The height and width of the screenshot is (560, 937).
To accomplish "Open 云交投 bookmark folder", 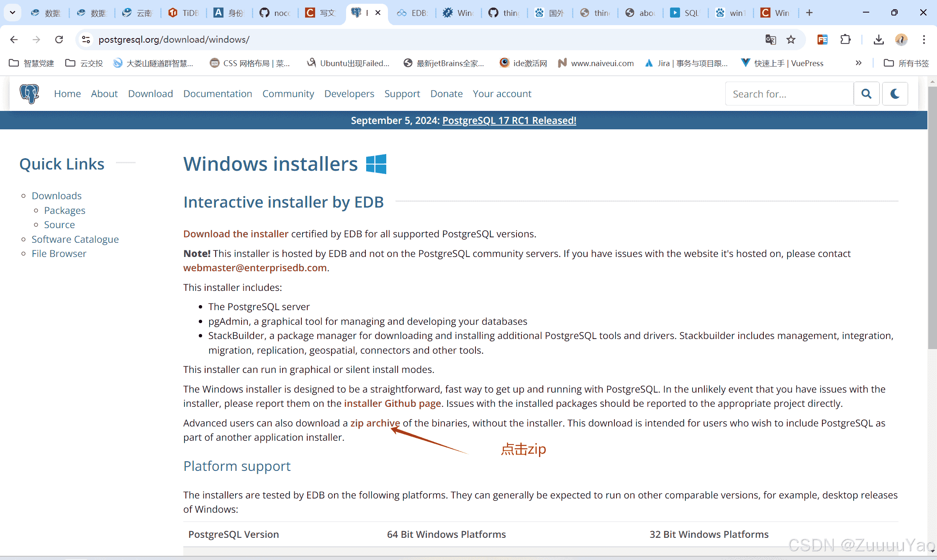I will [x=84, y=63].
